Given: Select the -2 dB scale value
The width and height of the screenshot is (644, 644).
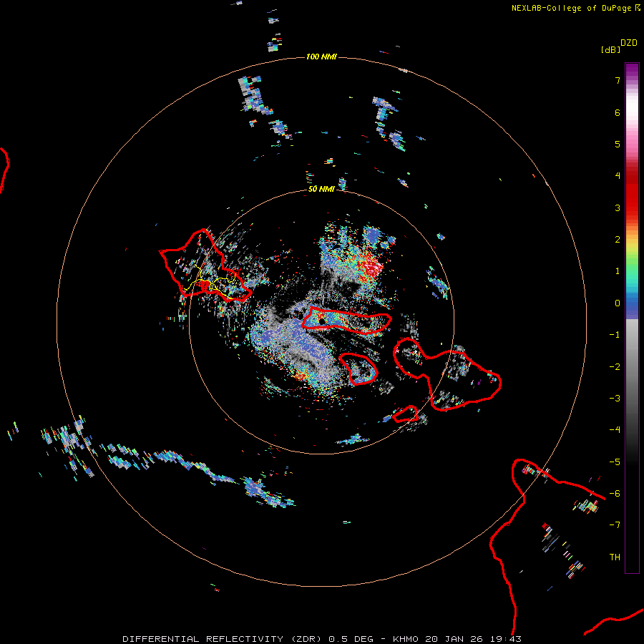Looking at the screenshot, I should click(x=615, y=367).
